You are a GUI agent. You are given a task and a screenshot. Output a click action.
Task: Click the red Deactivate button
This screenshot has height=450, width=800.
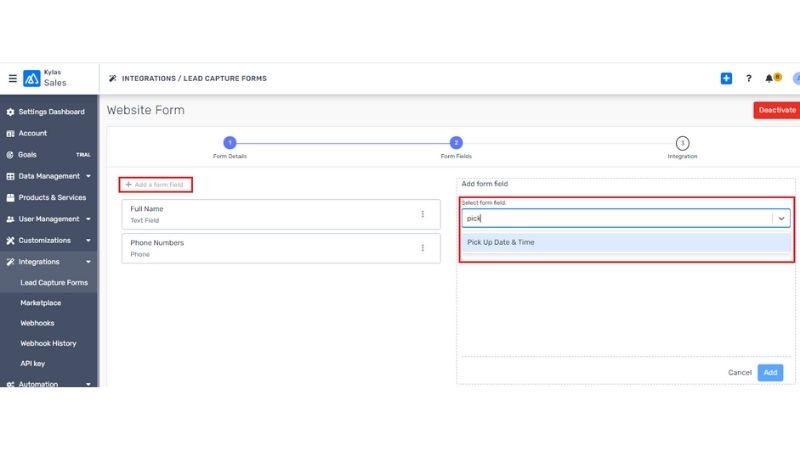[777, 110]
